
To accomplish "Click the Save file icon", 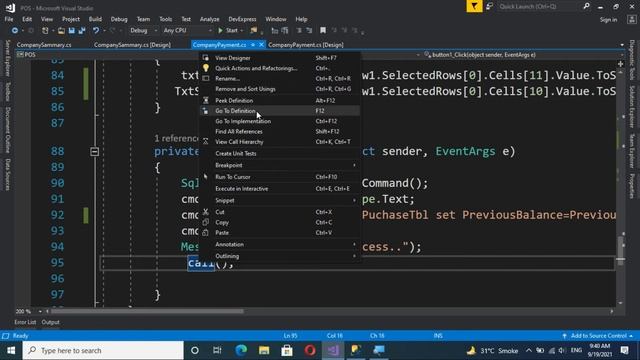I will 72,31.
